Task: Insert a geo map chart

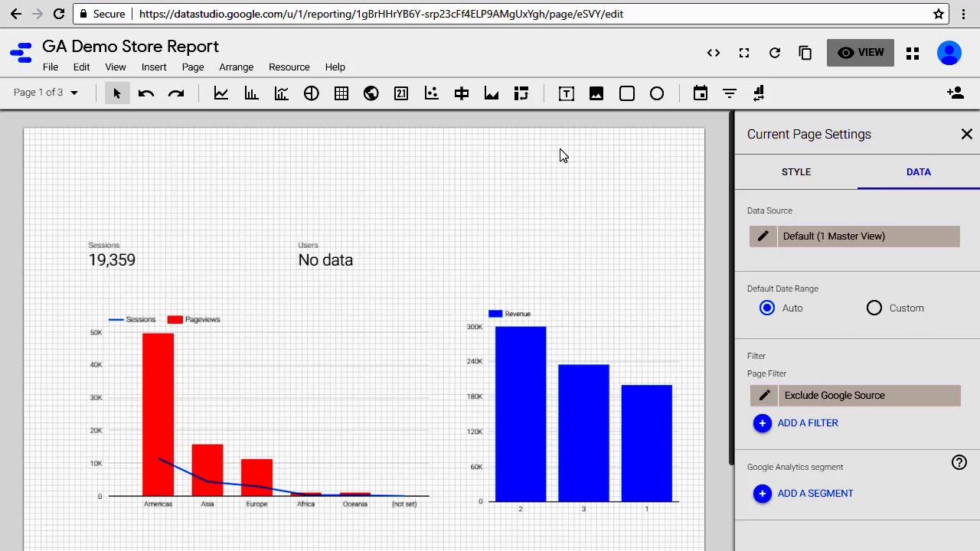Action: coord(371,93)
